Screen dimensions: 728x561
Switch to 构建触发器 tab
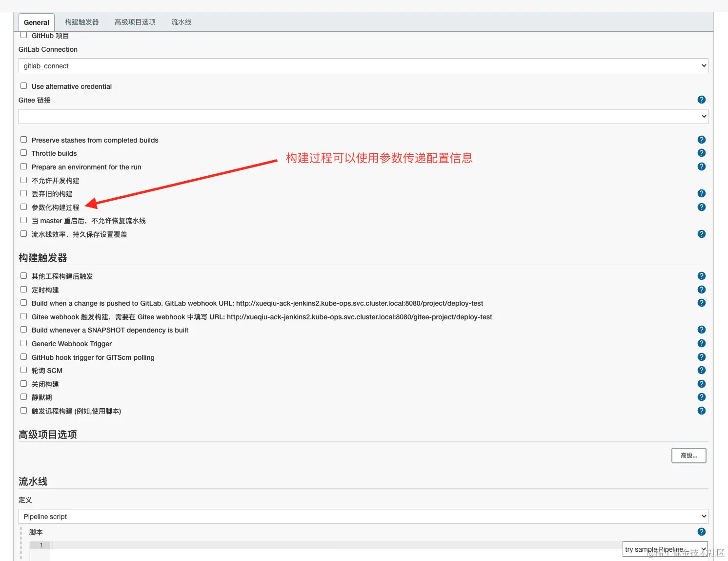pyautogui.click(x=82, y=22)
